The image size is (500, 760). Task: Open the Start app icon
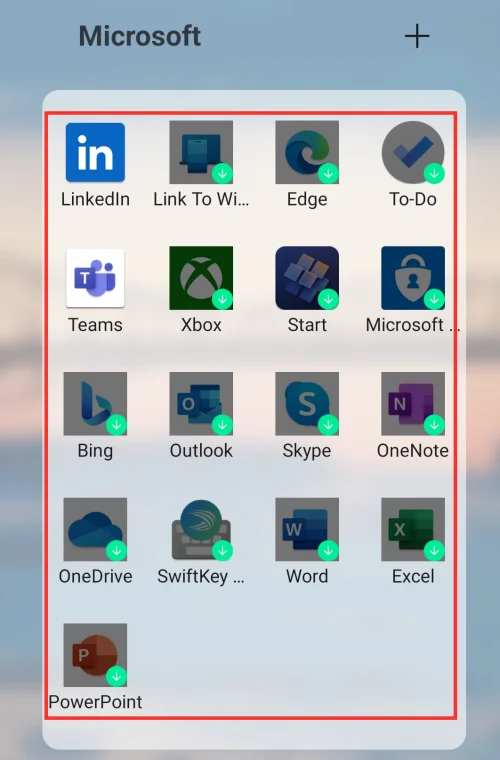tap(307, 278)
